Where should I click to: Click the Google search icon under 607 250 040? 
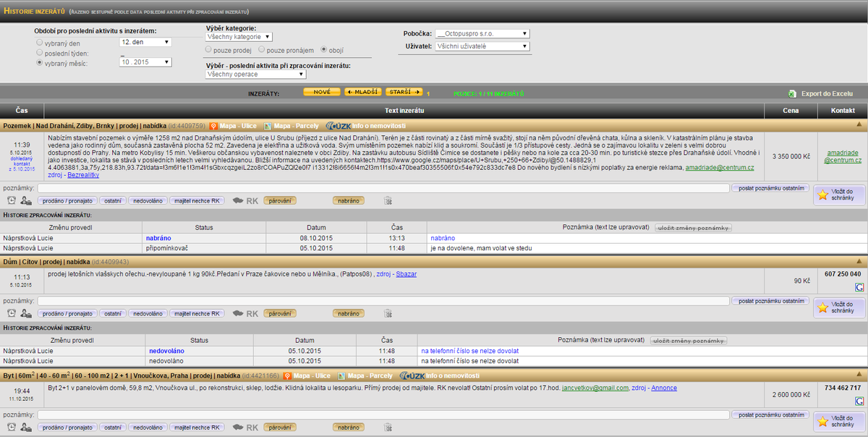859,287
